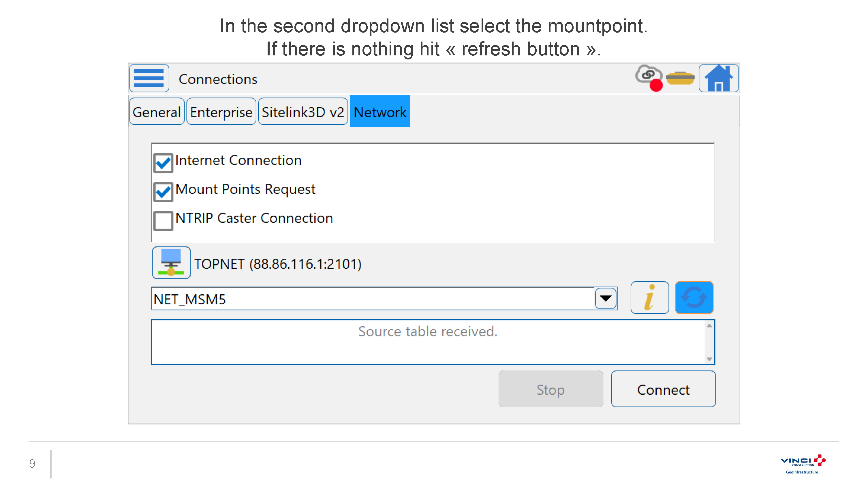Click the cloud link status icon
This screenshot has height=487, width=868.
tap(649, 78)
